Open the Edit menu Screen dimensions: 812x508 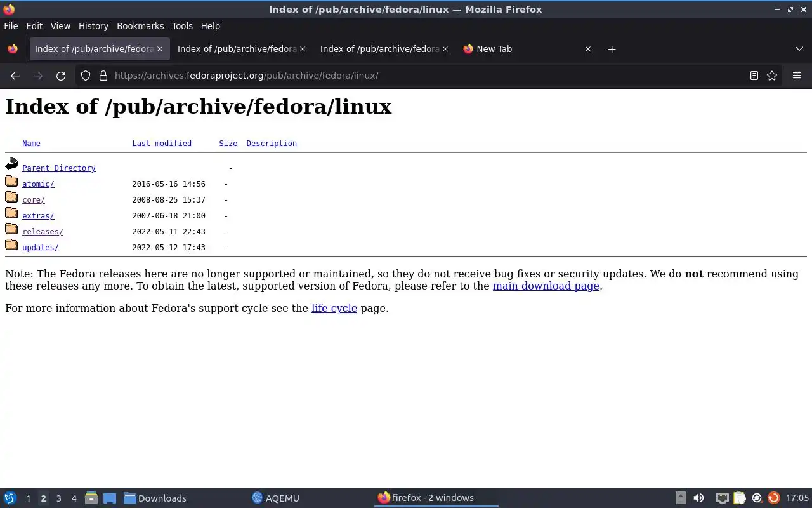click(x=34, y=26)
